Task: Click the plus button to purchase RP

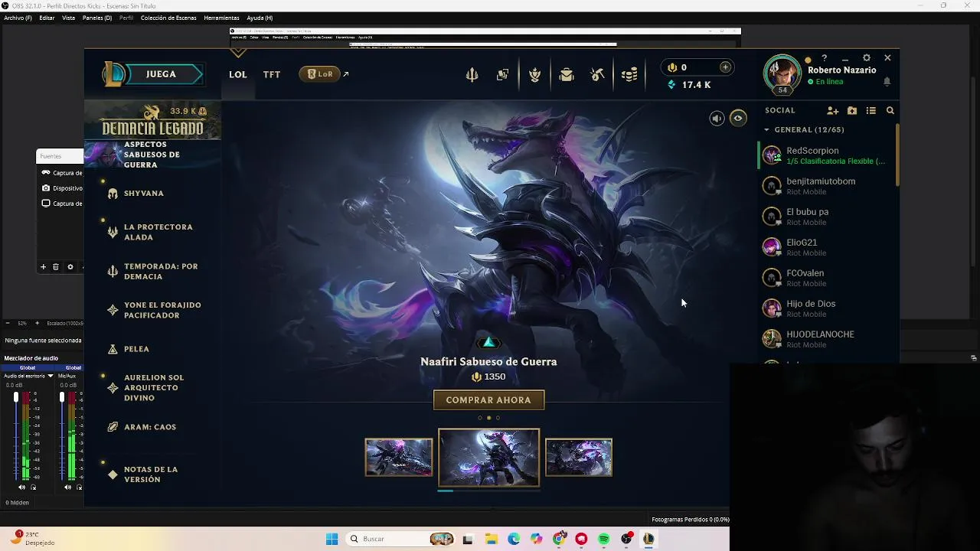Action: 726,67
